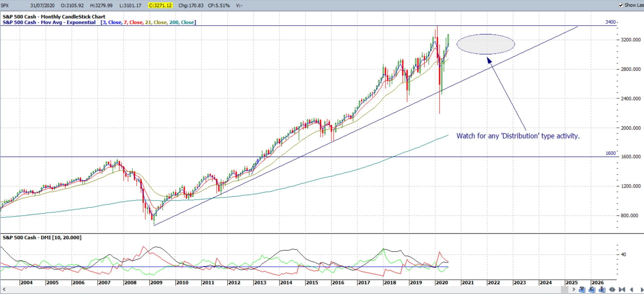Select 'S&P 500 Cash - Monthly CandleStick Chart' title
Viewport: 644px width, 294px height.
click(x=54, y=17)
